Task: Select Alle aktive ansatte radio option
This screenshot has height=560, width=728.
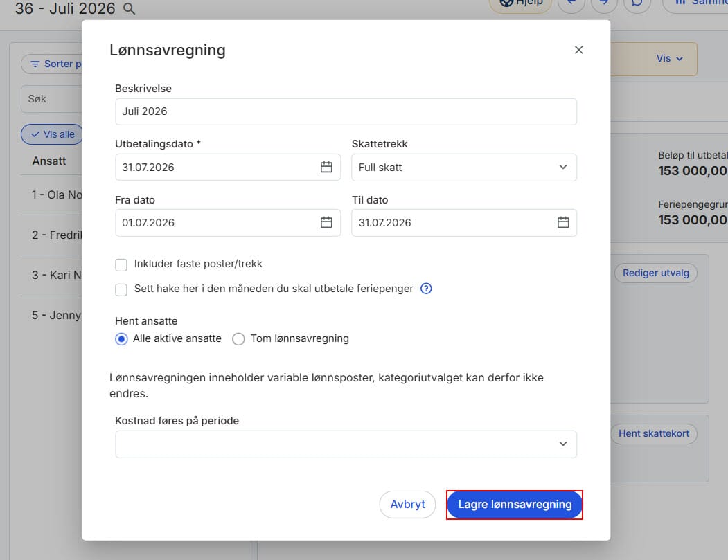Action: pyautogui.click(x=121, y=339)
